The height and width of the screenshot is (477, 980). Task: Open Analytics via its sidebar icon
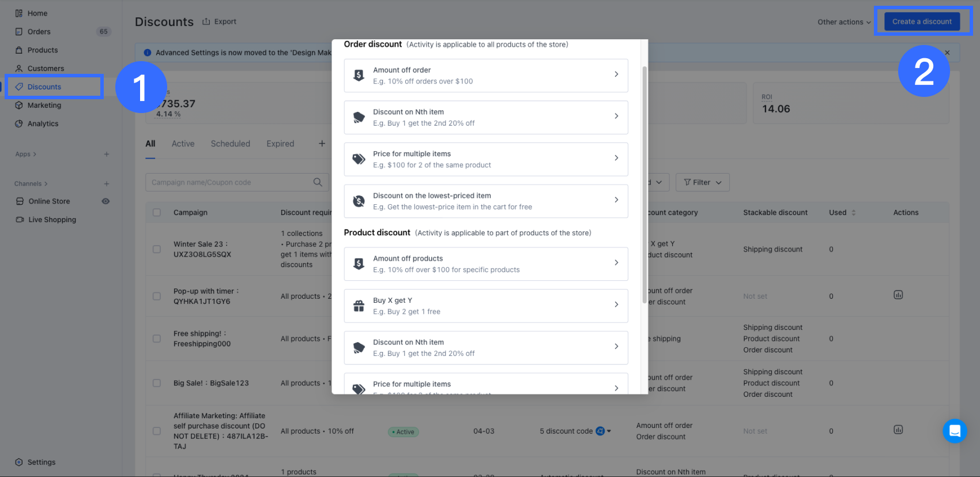click(x=19, y=124)
